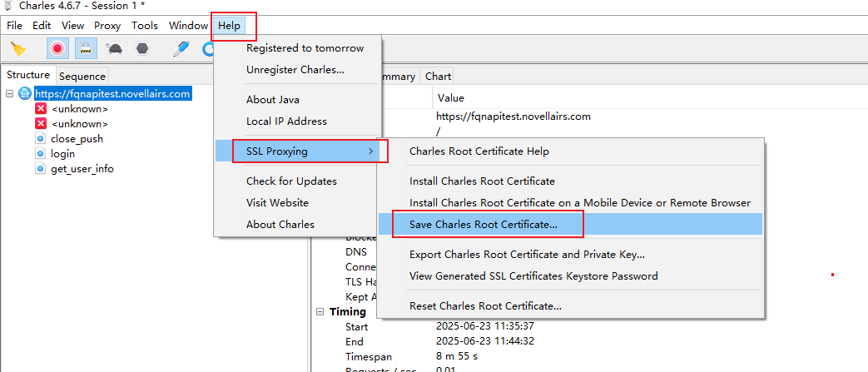This screenshot has height=372, width=868.
Task: Click the Start label under Timing
Action: tap(356, 326)
